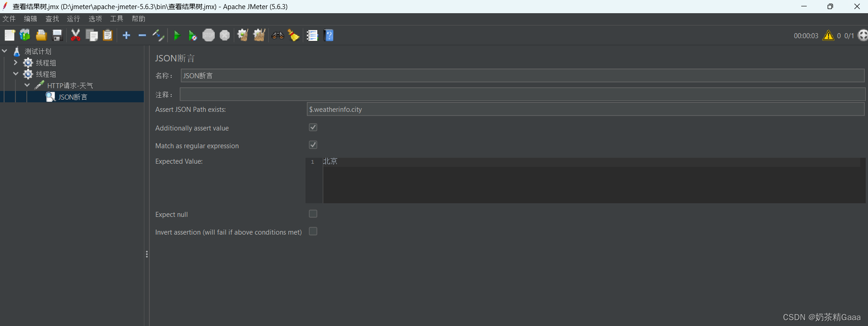Click the Open file folder icon
The width and height of the screenshot is (868, 326).
[41, 35]
